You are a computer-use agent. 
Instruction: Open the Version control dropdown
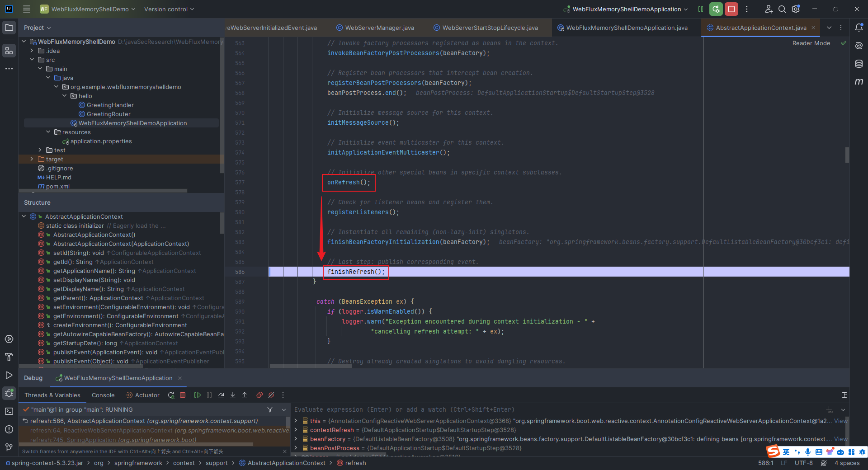tap(169, 9)
